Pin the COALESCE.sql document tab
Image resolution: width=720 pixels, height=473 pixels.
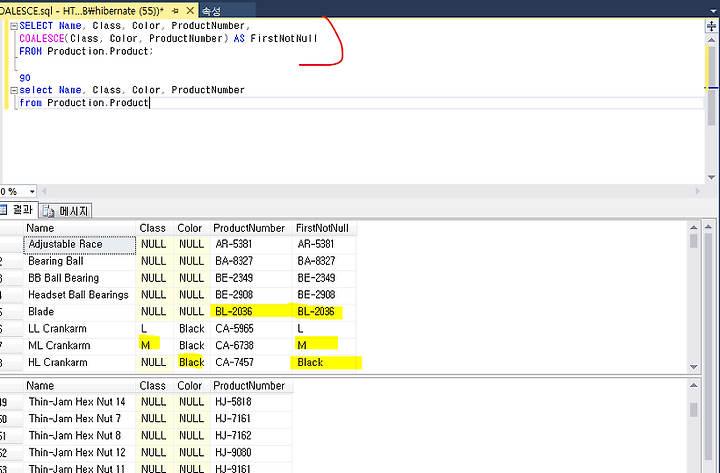coord(175,11)
